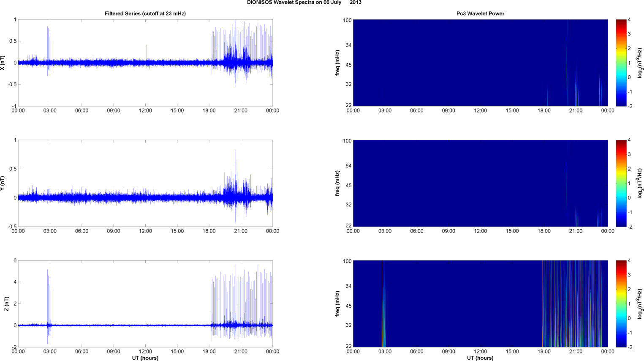Viewport: 644px width, 361px height.
Task: Click the Y (nT) axis label
Action: click(3, 183)
